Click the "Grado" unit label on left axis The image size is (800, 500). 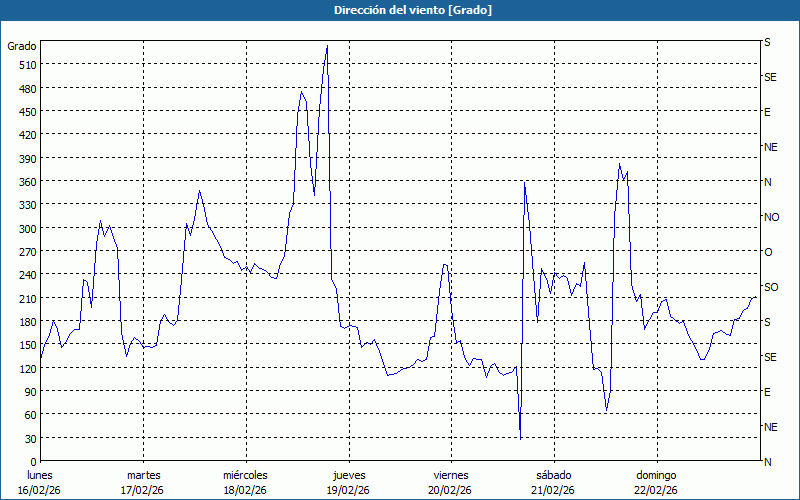point(22,46)
